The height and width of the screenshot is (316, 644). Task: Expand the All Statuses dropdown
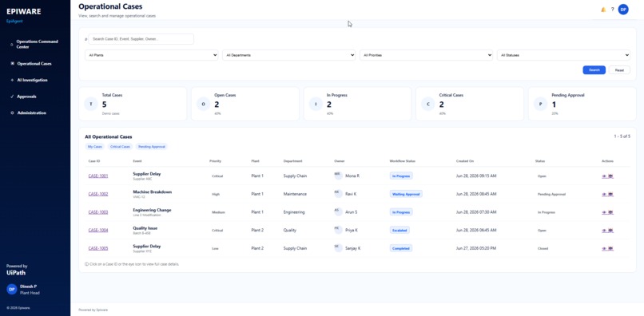tap(563, 55)
